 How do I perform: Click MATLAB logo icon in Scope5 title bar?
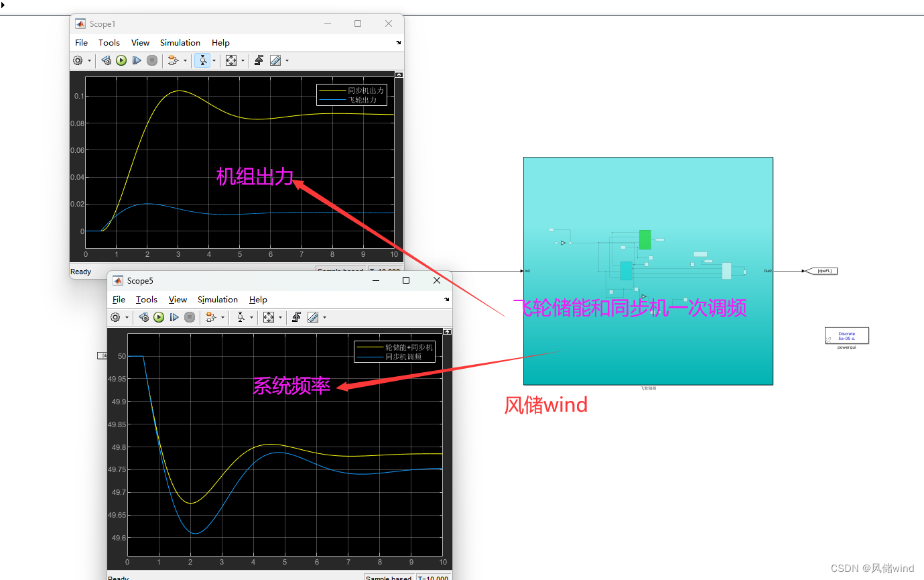pyautogui.click(x=118, y=280)
